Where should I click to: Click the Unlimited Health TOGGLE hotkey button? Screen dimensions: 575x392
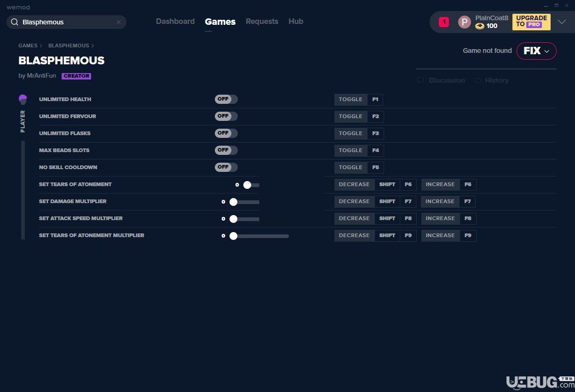[351, 99]
